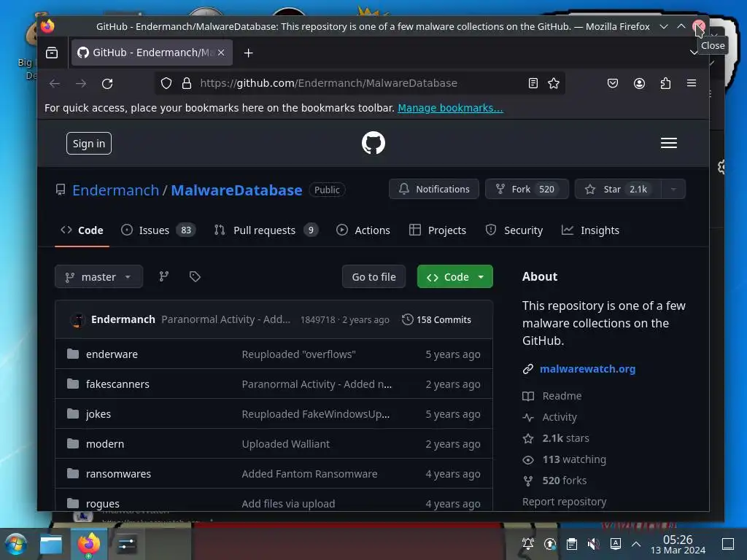Click Report repository link
747x560 pixels.
click(564, 502)
